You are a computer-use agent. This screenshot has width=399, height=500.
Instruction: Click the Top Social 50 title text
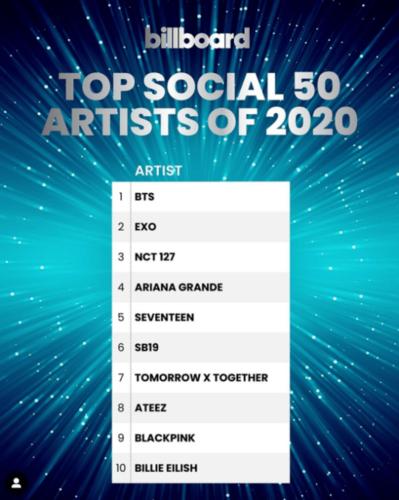(x=202, y=86)
